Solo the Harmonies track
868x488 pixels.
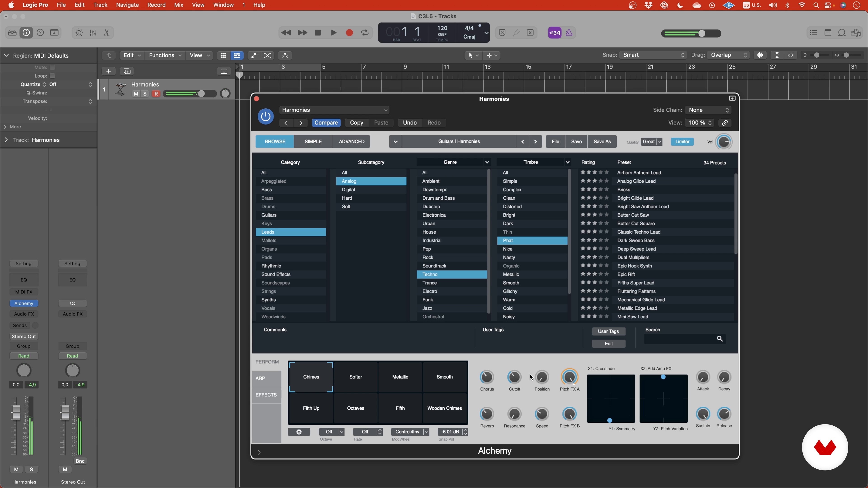[145, 94]
